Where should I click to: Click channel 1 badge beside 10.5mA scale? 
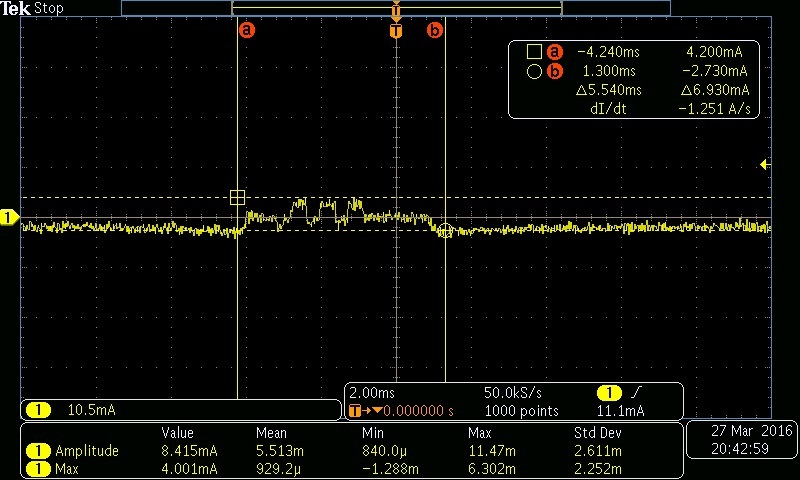(38, 410)
